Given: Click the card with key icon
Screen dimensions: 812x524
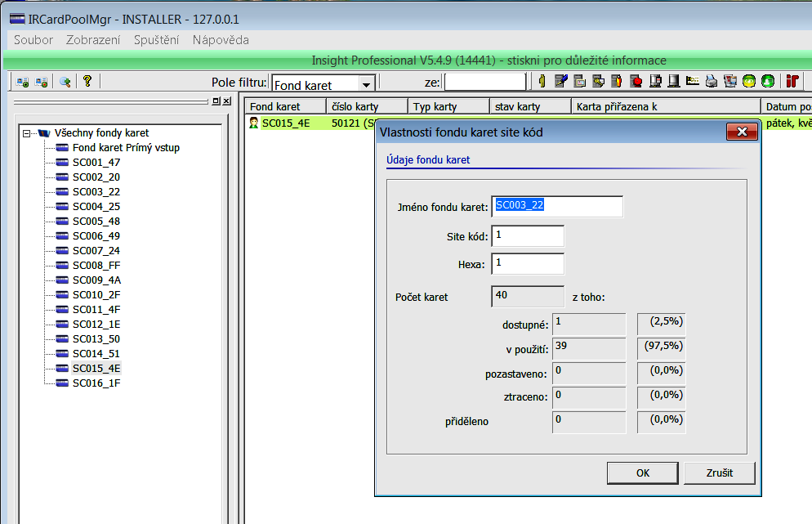Looking at the screenshot, I should [598, 81].
